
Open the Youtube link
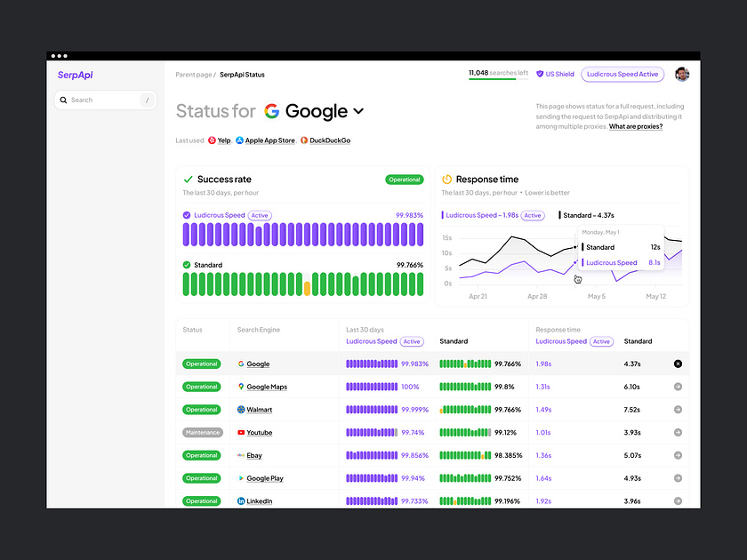pos(260,432)
